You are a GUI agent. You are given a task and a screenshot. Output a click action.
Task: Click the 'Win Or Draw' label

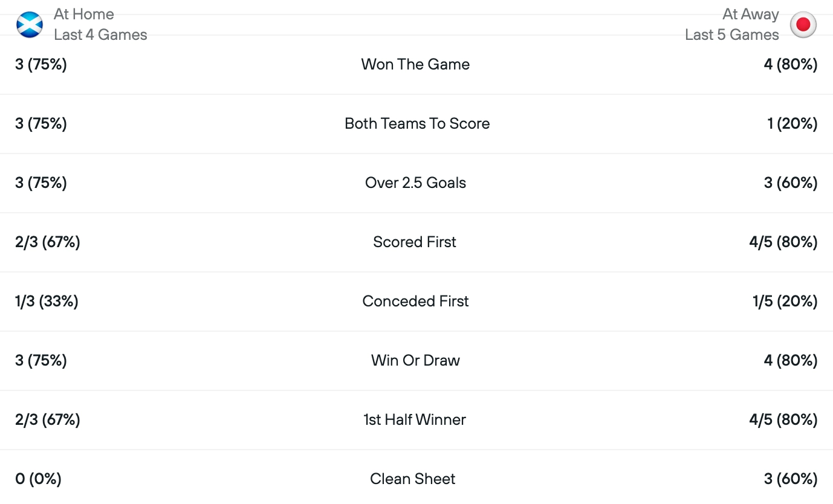(415, 361)
